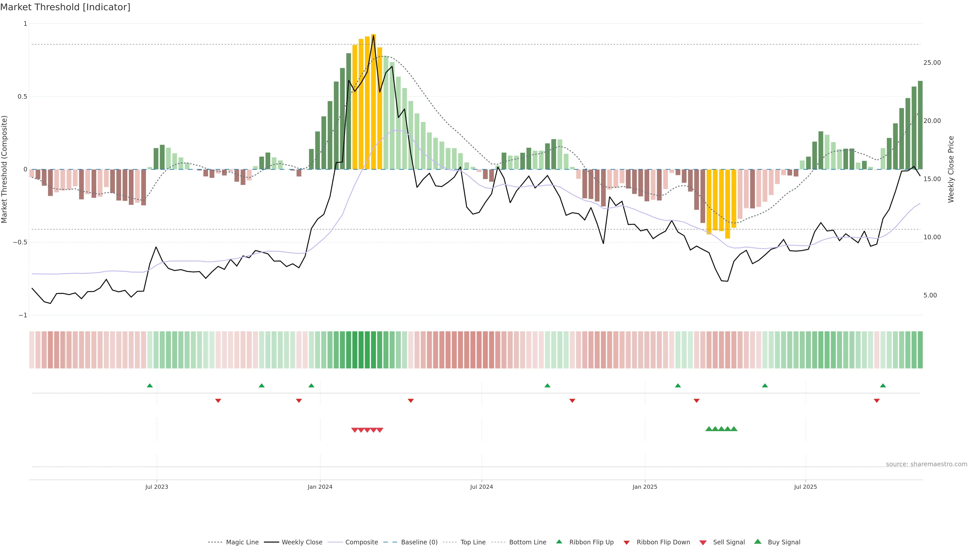Click the Baseline (0) legend label

tap(419, 542)
